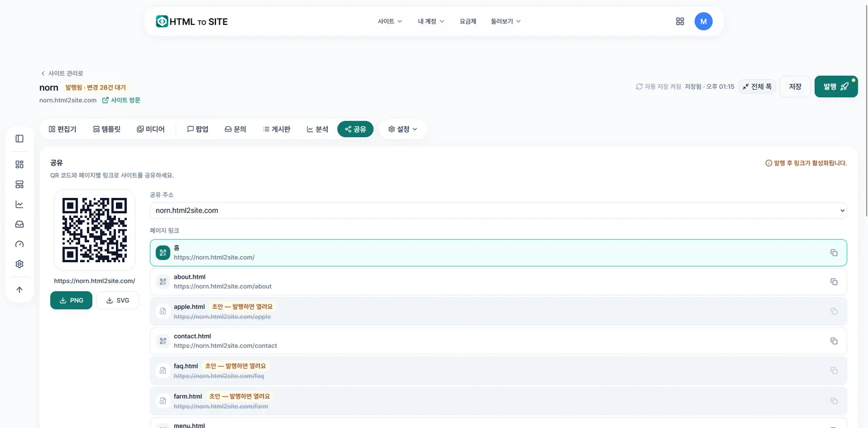Click the draft file icon of farm.html
The image size is (868, 428).
163,401
